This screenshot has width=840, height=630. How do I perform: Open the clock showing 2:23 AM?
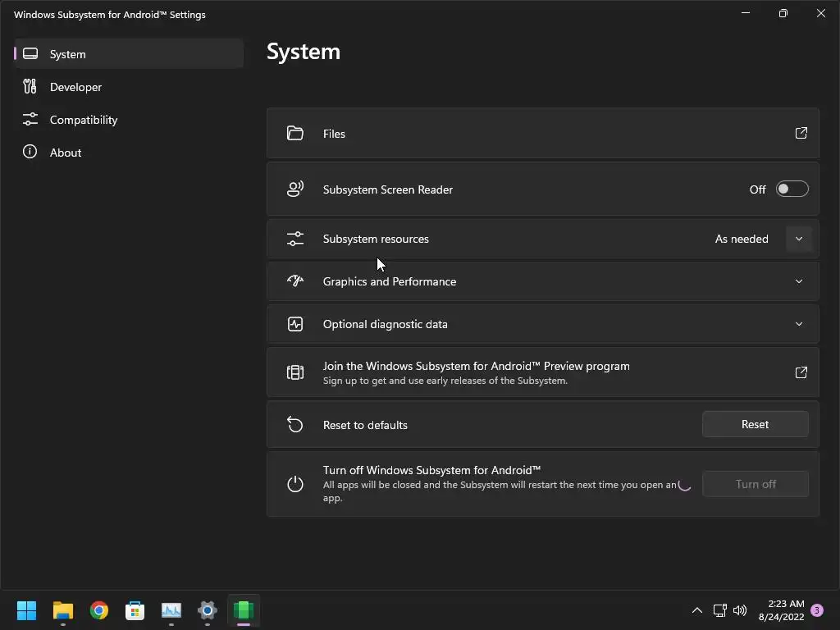tap(781, 610)
